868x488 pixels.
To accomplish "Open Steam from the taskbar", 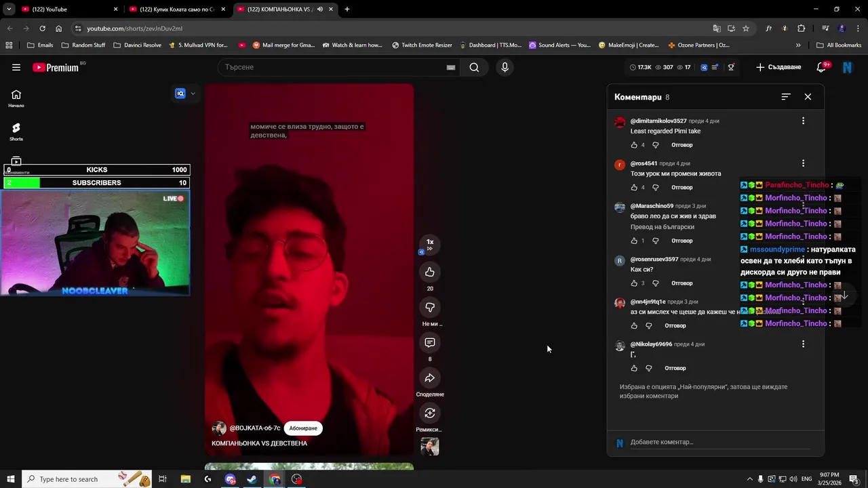I will coord(252,479).
